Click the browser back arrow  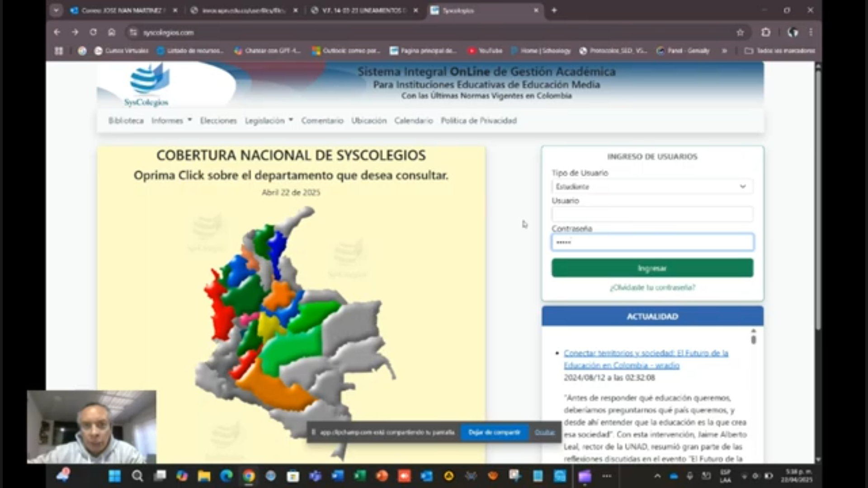56,32
